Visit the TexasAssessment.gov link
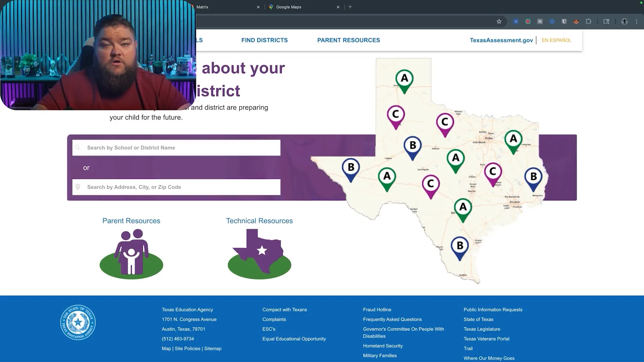This screenshot has width=644, height=362. 501,40
